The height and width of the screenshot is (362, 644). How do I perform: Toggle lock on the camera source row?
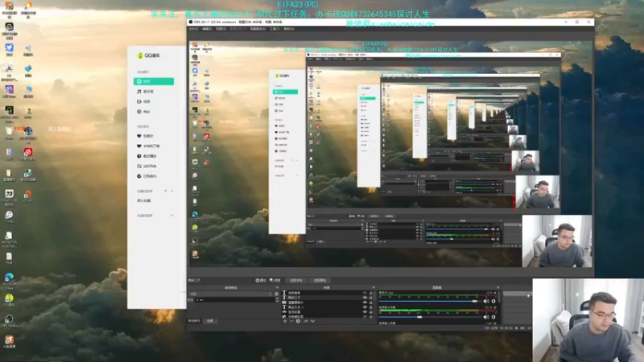click(371, 302)
